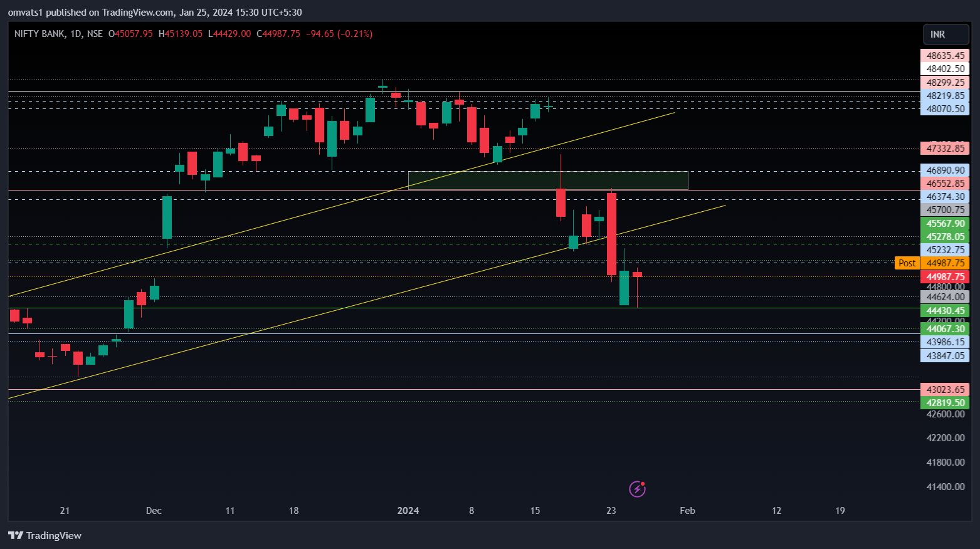Click axis price 42600.00
The height and width of the screenshot is (549, 980).
(x=946, y=414)
